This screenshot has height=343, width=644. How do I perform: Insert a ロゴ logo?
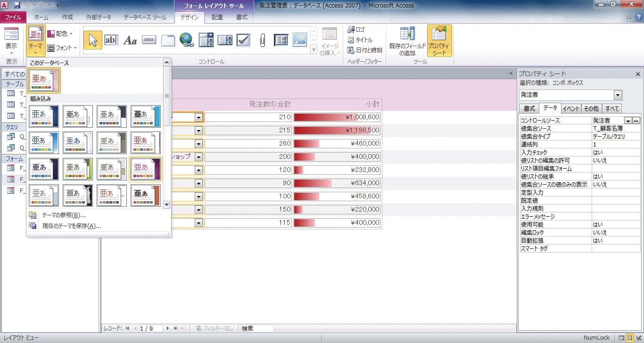point(356,29)
